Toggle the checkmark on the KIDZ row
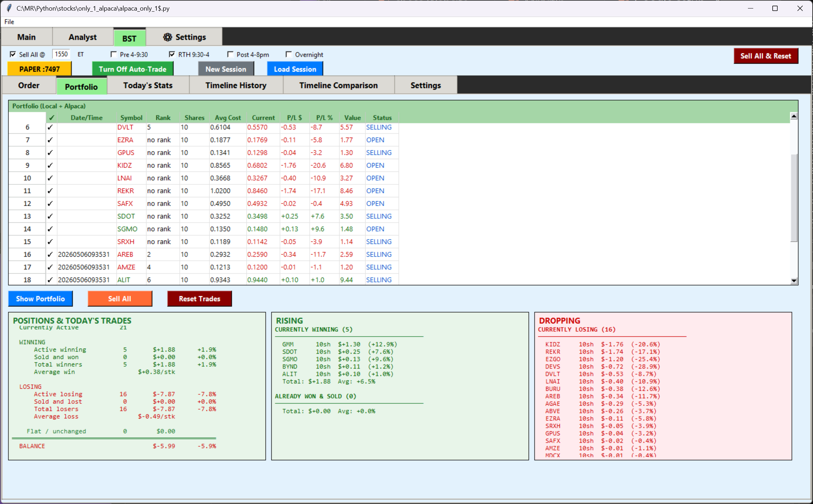 (50, 165)
